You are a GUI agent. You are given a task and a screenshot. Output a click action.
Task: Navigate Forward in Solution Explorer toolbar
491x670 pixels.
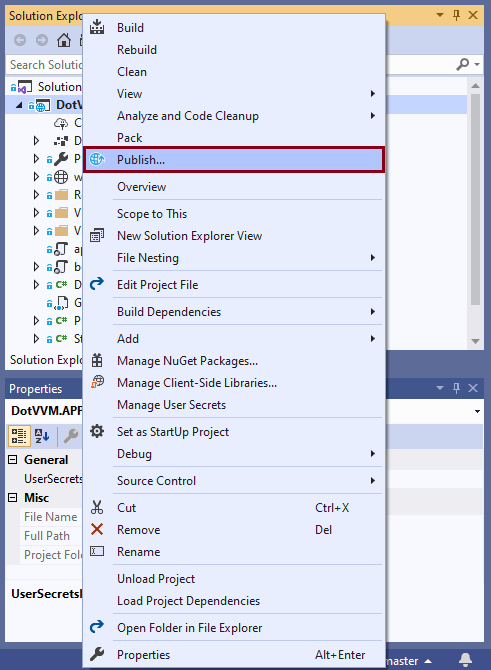[42, 40]
